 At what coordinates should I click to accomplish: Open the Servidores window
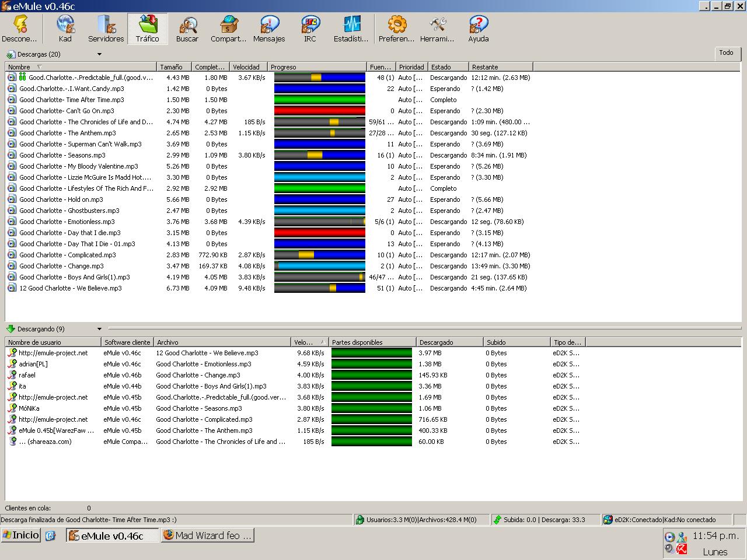pos(106,29)
